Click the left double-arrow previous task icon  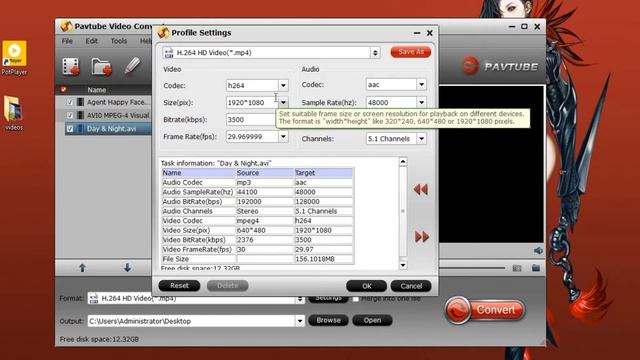click(x=421, y=189)
